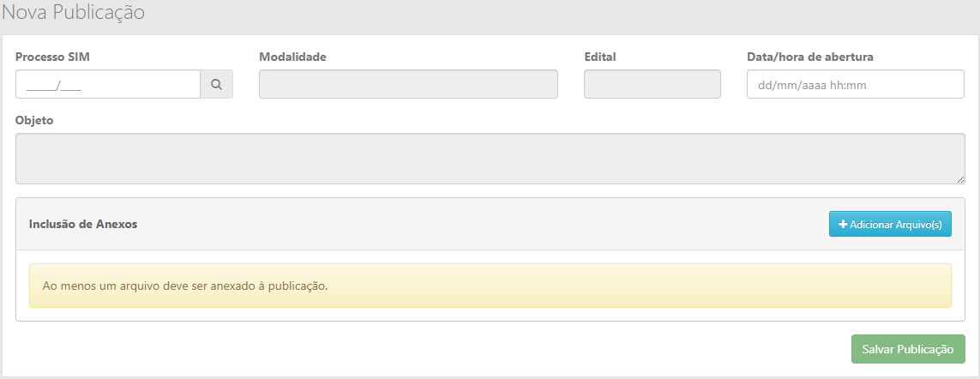Click the magnifier search icon beside Processo SIM

pos(217,85)
